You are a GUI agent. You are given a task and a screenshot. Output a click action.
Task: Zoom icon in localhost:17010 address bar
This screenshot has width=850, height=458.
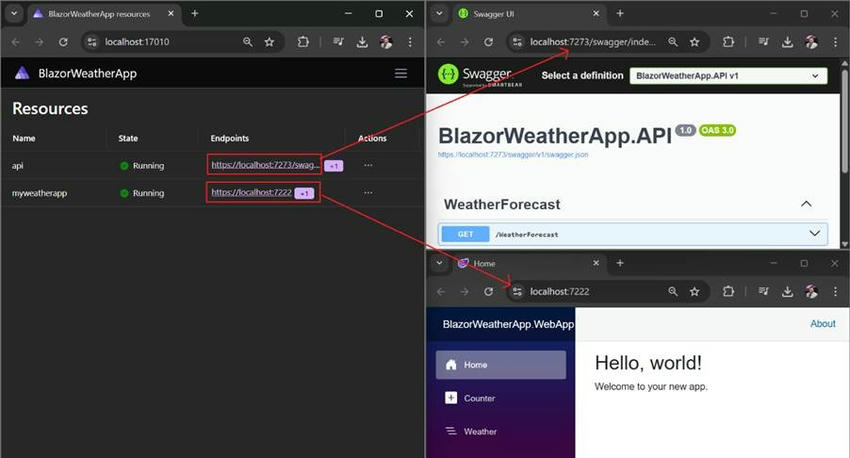pos(248,42)
